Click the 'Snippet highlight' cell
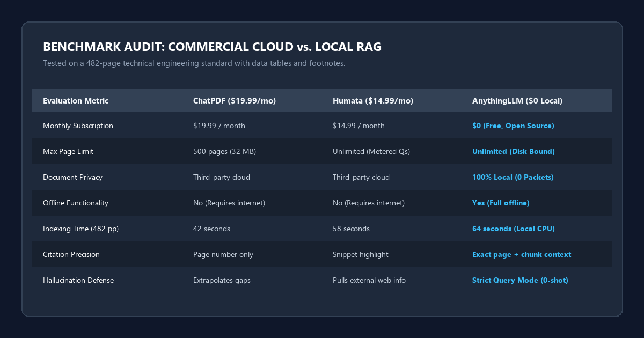Screen dimensions: 644x338 pyautogui.click(x=361, y=254)
